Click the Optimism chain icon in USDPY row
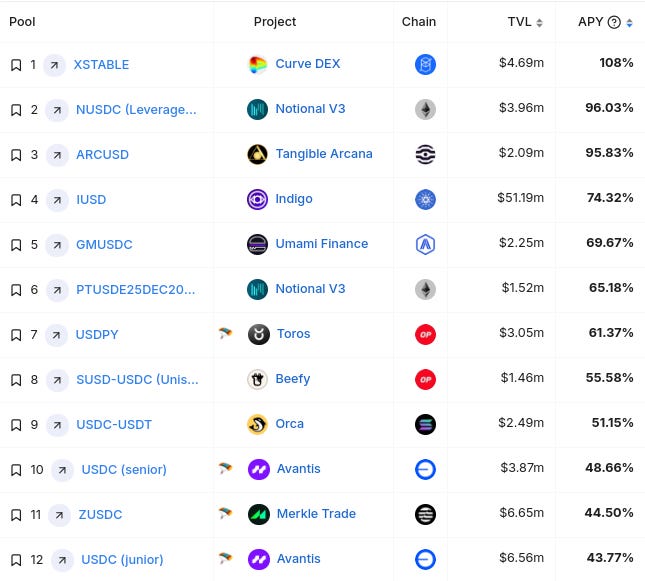 click(x=425, y=335)
